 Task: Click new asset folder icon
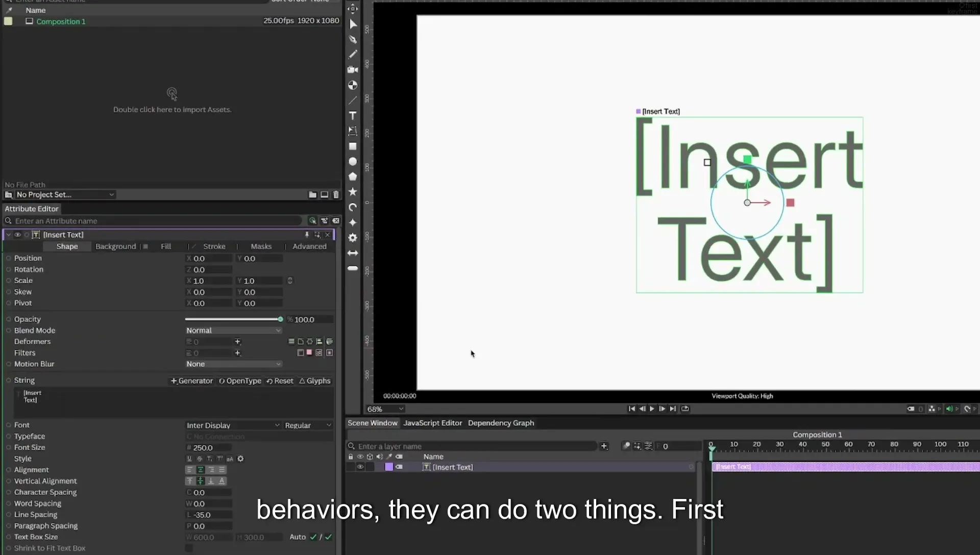coord(312,194)
